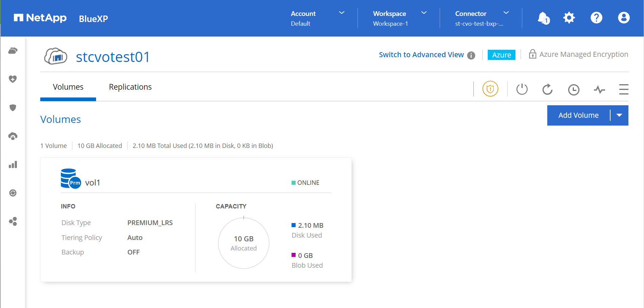Open the hamburger menu on the toolbar
This screenshot has height=308, width=644.
coord(624,89)
